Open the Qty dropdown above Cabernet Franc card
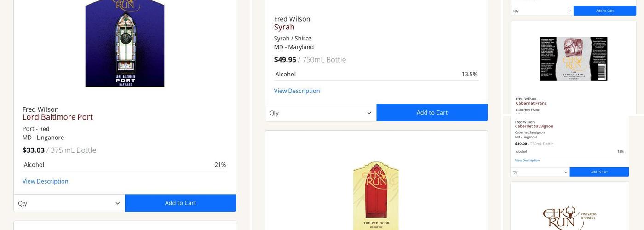Image resolution: width=644 pixels, height=230 pixels. [x=542, y=11]
